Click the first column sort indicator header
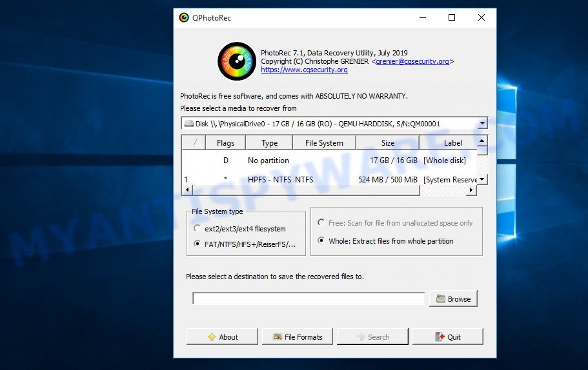 point(194,143)
